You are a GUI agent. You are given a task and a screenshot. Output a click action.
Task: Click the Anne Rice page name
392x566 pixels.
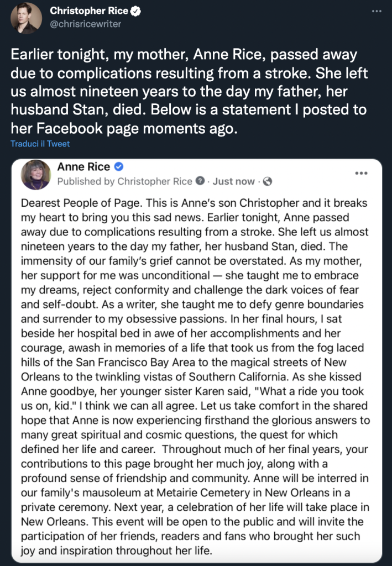click(83, 166)
